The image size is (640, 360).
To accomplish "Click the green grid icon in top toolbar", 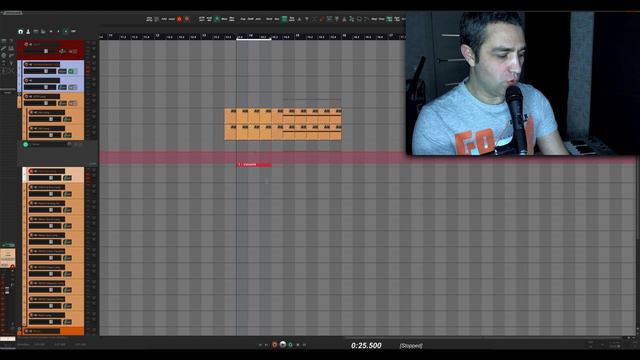I will (x=284, y=19).
